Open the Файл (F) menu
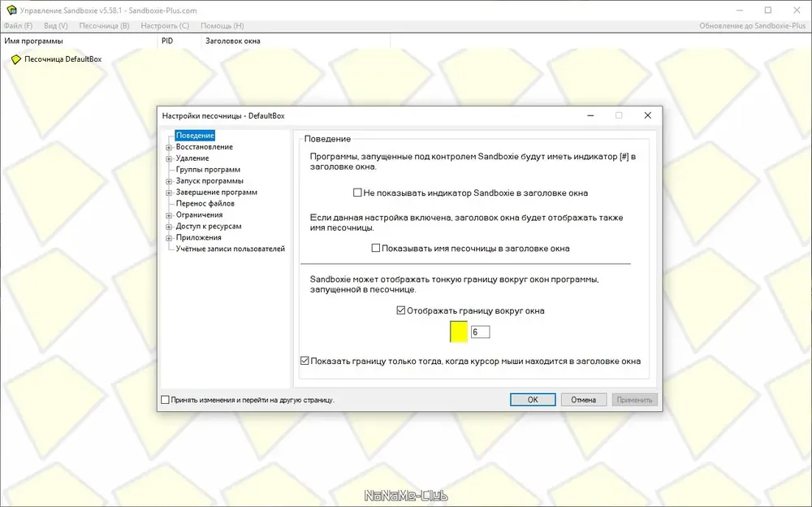 coord(18,25)
